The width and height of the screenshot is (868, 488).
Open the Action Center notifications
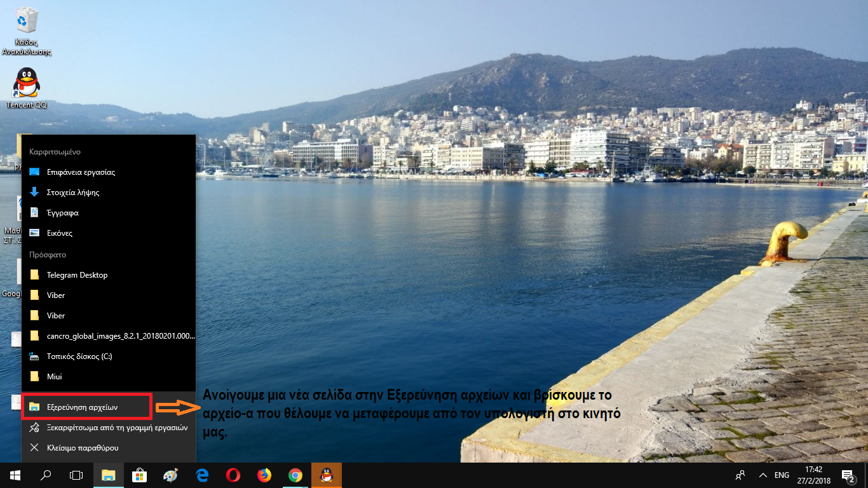point(848,475)
